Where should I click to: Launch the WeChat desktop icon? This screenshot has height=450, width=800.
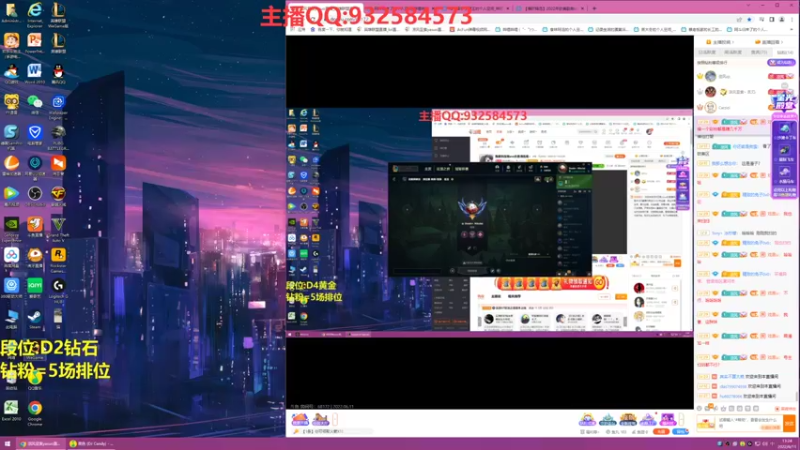(35, 104)
